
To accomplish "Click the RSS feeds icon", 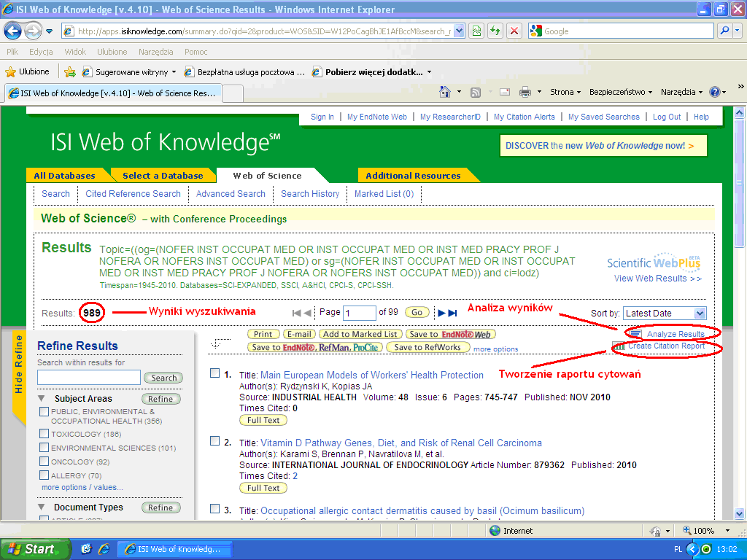I will (x=476, y=93).
